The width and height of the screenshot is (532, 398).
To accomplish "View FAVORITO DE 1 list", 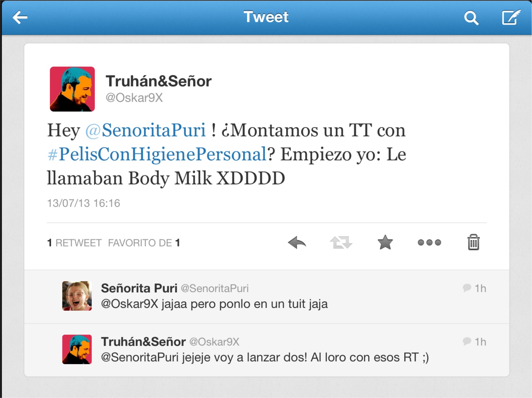I will tap(144, 243).
